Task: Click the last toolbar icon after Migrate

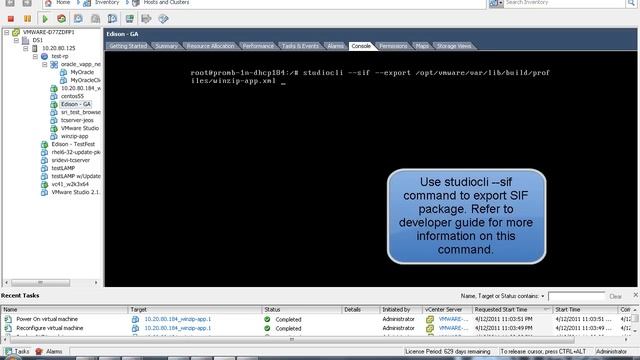Action: coord(163,19)
